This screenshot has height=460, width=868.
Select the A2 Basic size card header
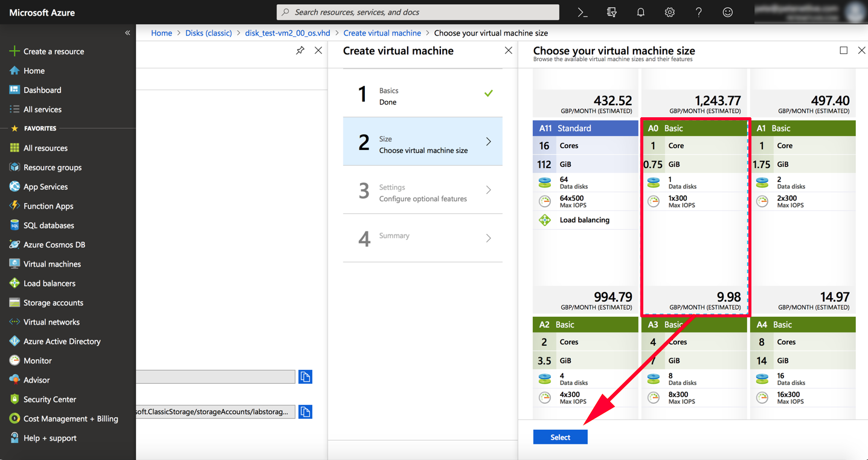tap(585, 325)
